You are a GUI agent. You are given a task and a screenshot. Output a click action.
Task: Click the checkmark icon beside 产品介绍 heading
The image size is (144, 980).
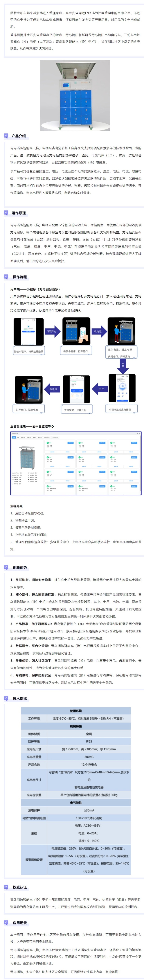coord(6,136)
